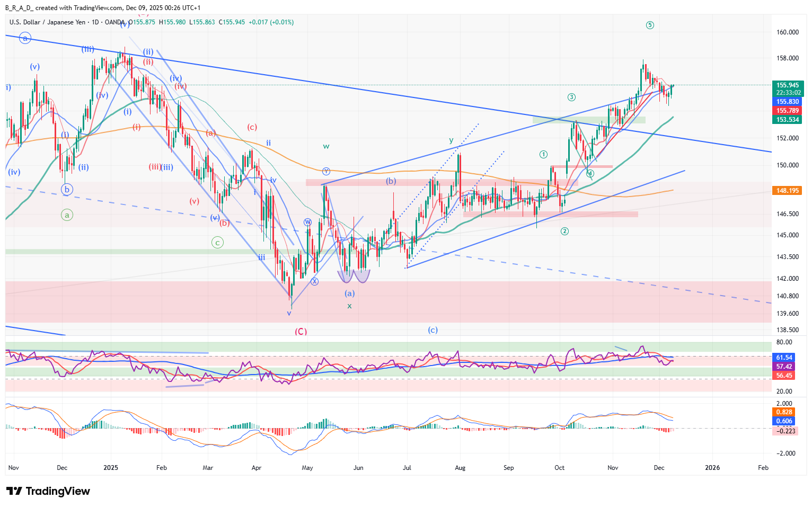Select the green 153.534 price label
The height and width of the screenshot is (507, 812).
(x=788, y=120)
